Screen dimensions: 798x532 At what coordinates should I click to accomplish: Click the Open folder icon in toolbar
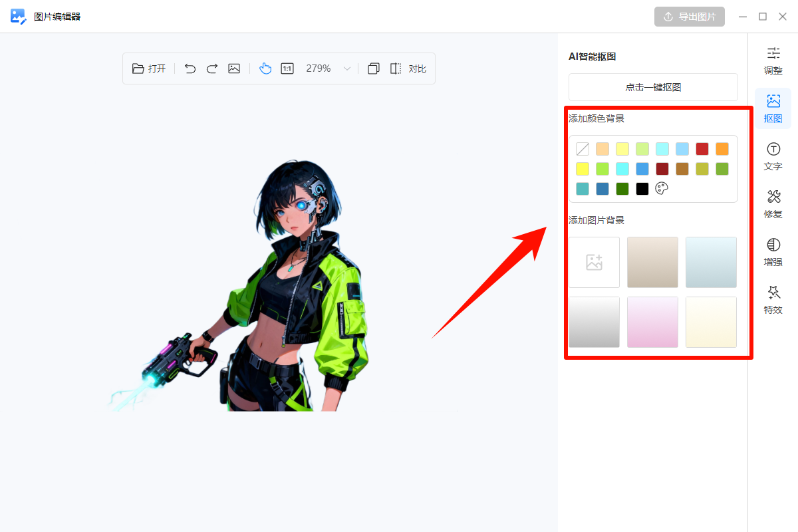tap(138, 68)
